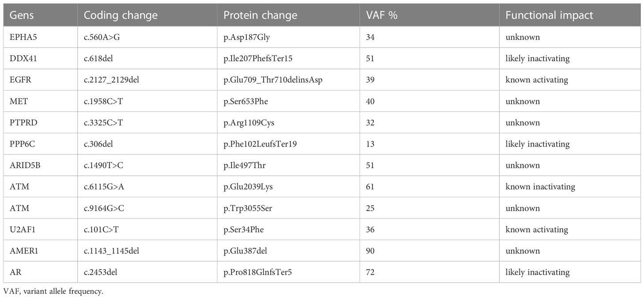The image size is (644, 299).
Task: Select the PPP6C VAF value 13
Action: (x=370, y=144)
